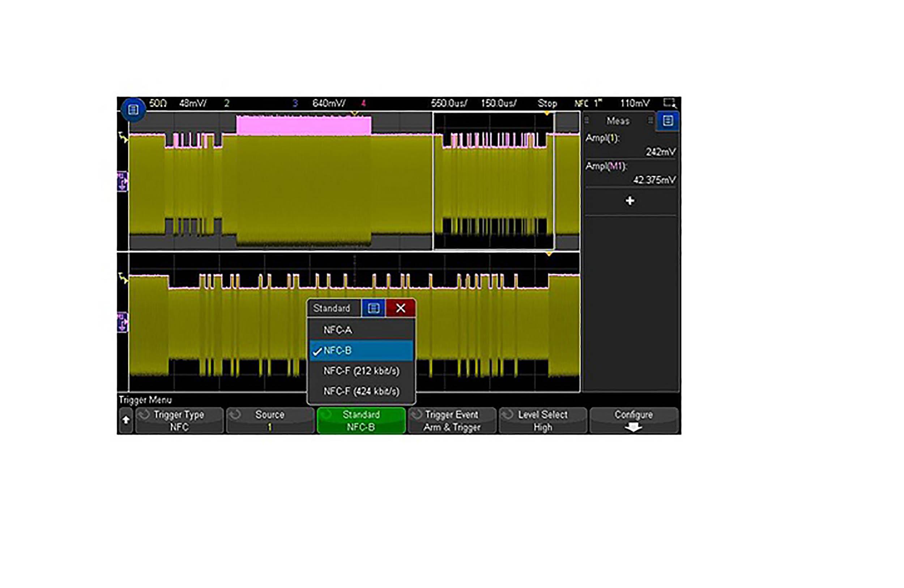Viewport: 904px width, 588px height.
Task: Close the Standard popup with the red X
Action: [400, 308]
